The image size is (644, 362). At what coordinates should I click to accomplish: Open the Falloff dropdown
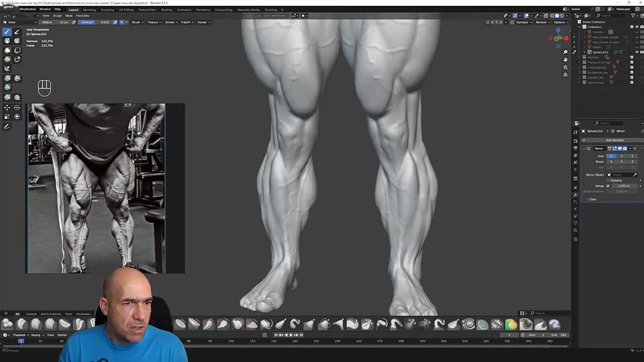pyautogui.click(x=187, y=22)
